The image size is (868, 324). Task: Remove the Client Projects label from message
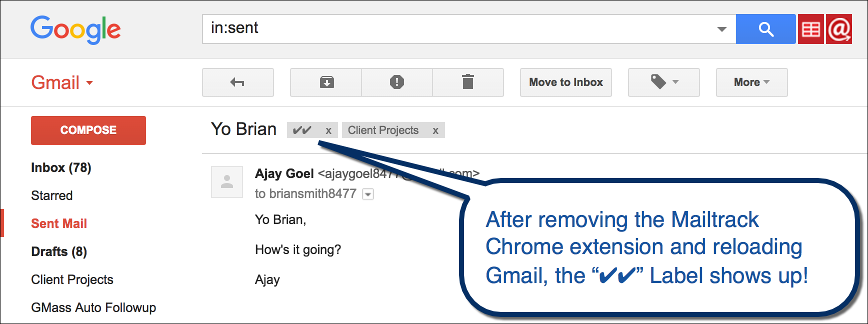435,131
